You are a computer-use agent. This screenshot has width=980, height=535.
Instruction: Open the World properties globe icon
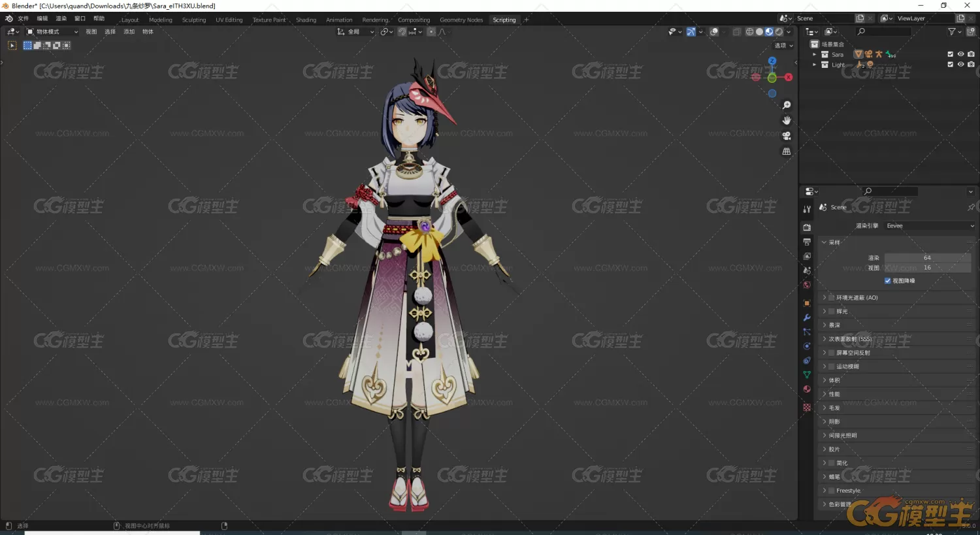[x=807, y=285]
